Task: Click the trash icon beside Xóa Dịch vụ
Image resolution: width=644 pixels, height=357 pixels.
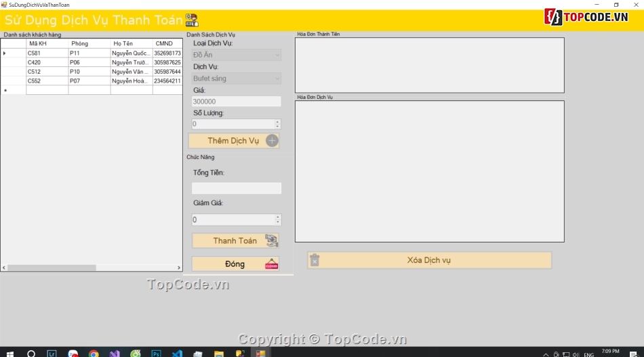Action: (315, 260)
